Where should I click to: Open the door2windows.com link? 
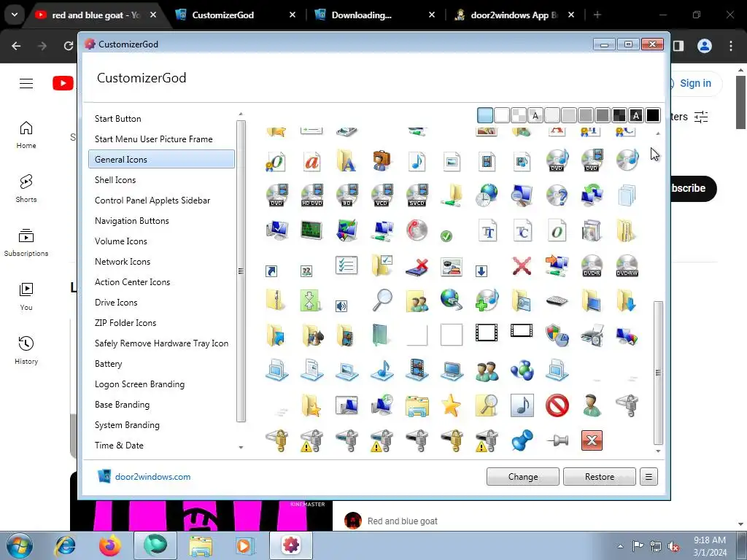pyautogui.click(x=152, y=477)
